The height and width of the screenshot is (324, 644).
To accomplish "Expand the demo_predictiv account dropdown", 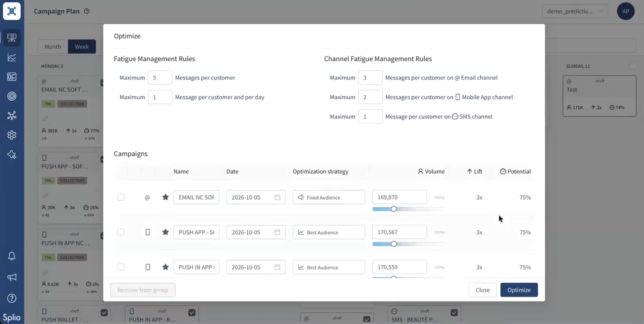I will [x=575, y=11].
